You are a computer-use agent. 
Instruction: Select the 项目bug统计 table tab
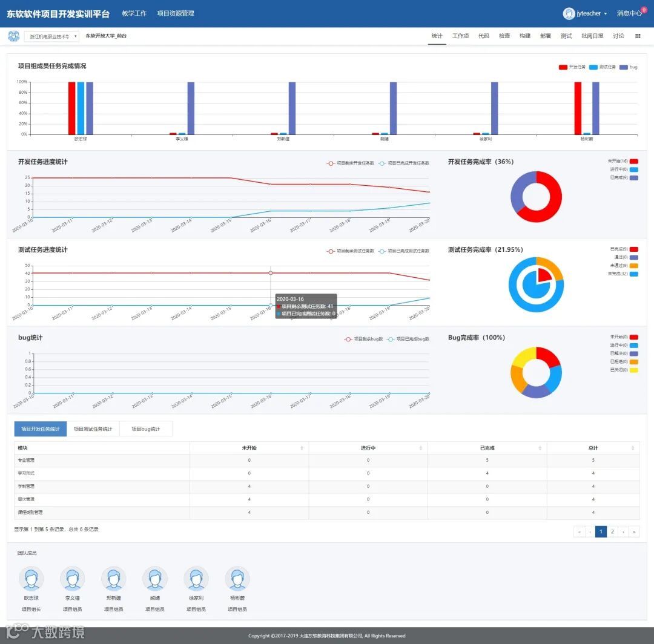click(x=145, y=429)
